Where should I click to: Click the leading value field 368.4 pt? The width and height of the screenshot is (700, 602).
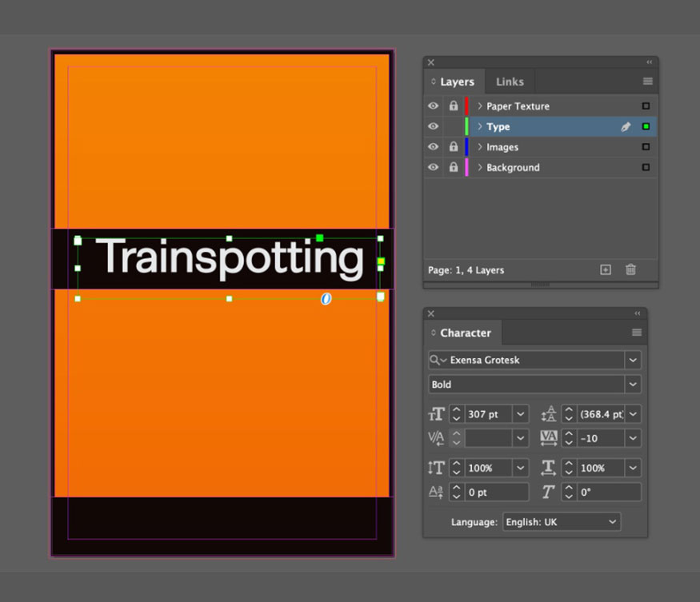click(601, 414)
